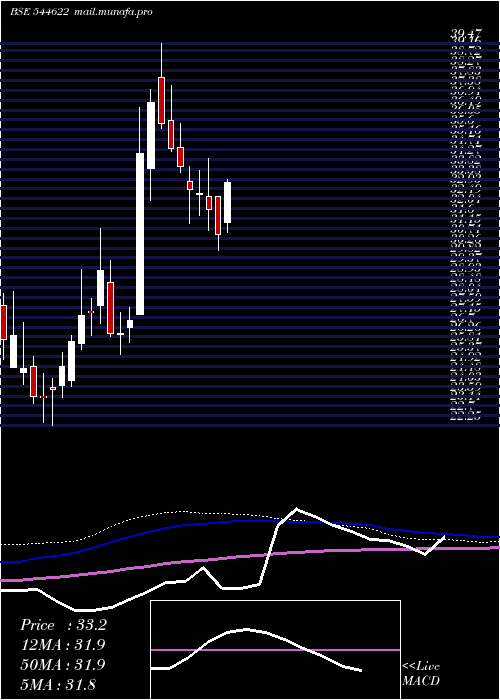500x700 pixels.
Task: Click the '12MA : 31.9' value
Action: [x=62, y=645]
